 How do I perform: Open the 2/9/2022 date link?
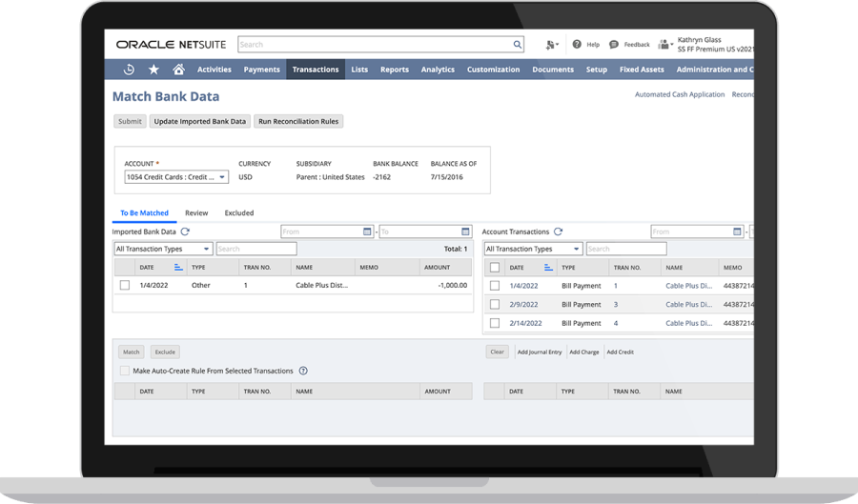523,305
